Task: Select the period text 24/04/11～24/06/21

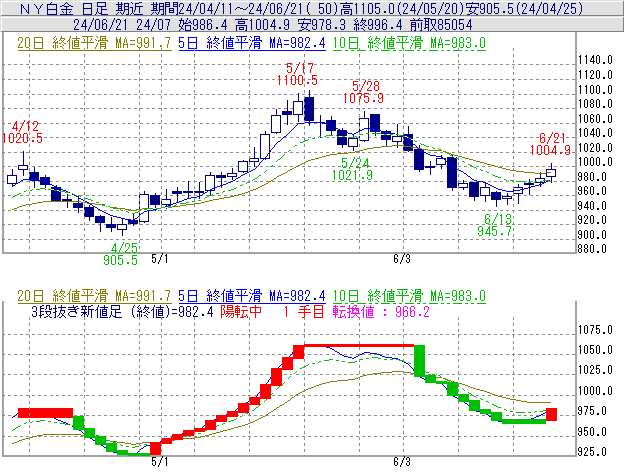Action: click(242, 8)
